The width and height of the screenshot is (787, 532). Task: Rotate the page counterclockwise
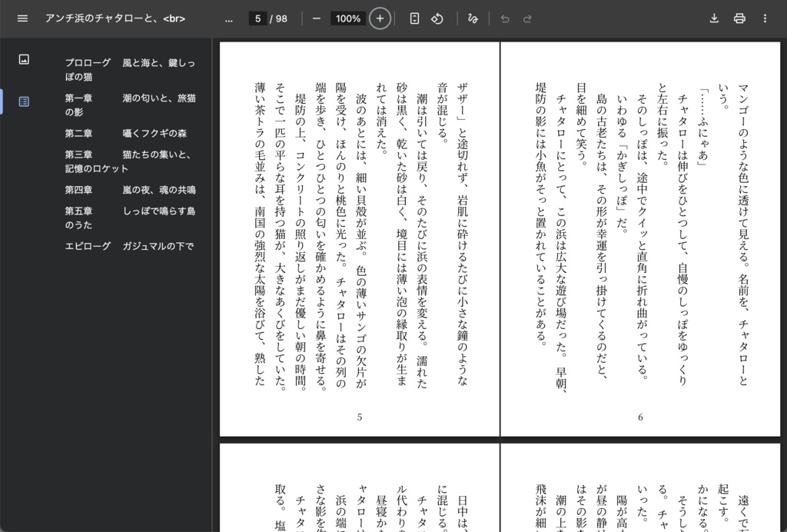(x=437, y=18)
